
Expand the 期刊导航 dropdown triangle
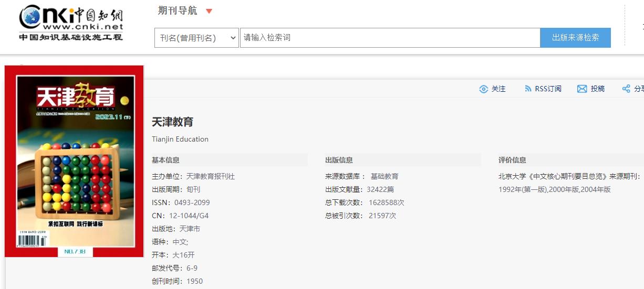tap(209, 12)
